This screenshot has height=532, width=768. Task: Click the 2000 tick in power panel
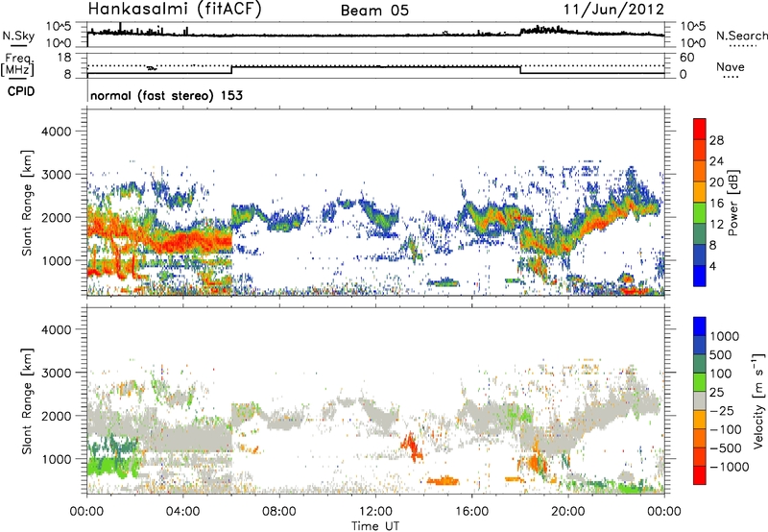point(57,217)
